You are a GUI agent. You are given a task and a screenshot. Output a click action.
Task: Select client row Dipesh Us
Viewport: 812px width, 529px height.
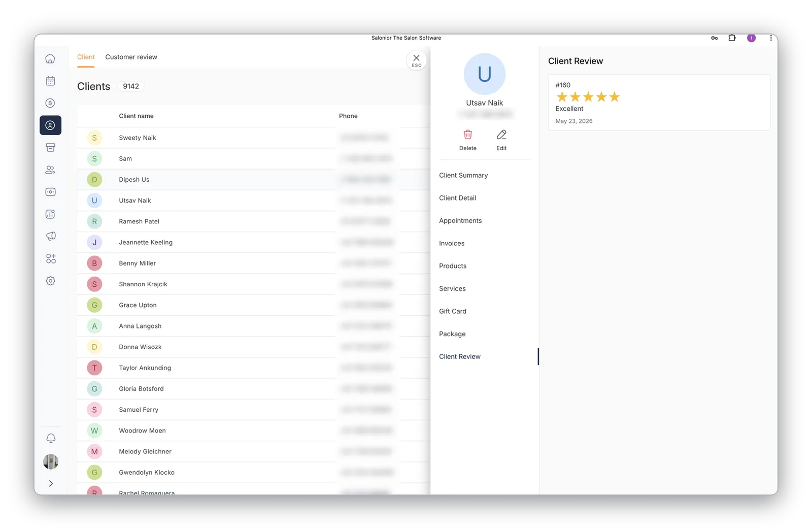pyautogui.click(x=254, y=180)
